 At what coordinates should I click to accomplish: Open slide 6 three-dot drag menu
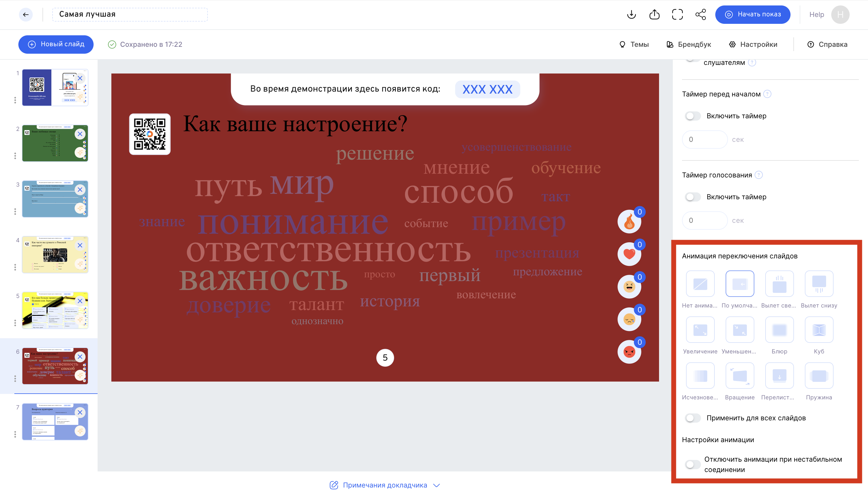tap(15, 378)
